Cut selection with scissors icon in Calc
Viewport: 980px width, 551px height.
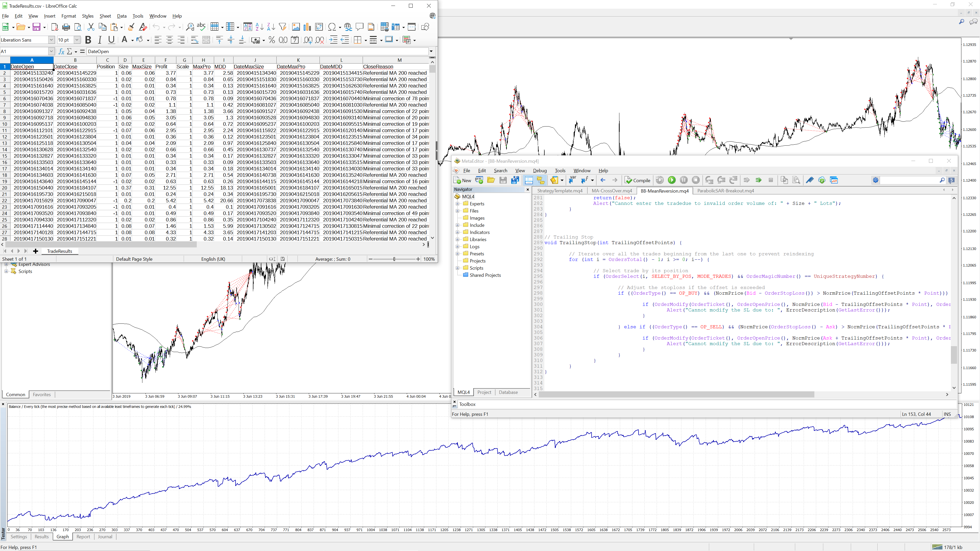click(91, 27)
